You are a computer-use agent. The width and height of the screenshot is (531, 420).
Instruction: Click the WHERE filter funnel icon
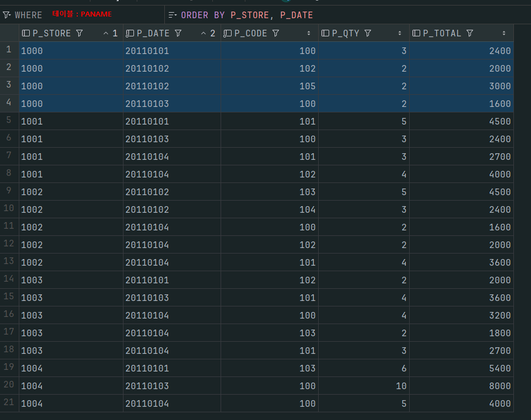point(7,15)
